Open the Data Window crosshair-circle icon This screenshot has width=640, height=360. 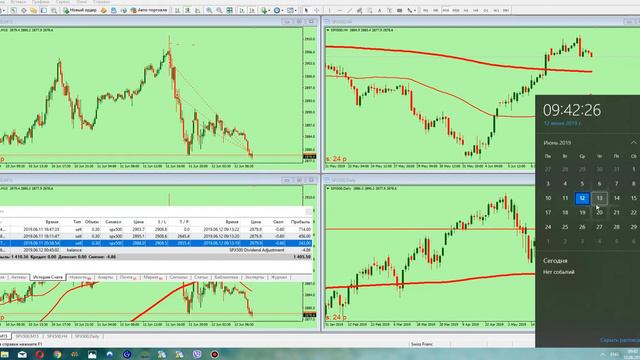point(24,10)
